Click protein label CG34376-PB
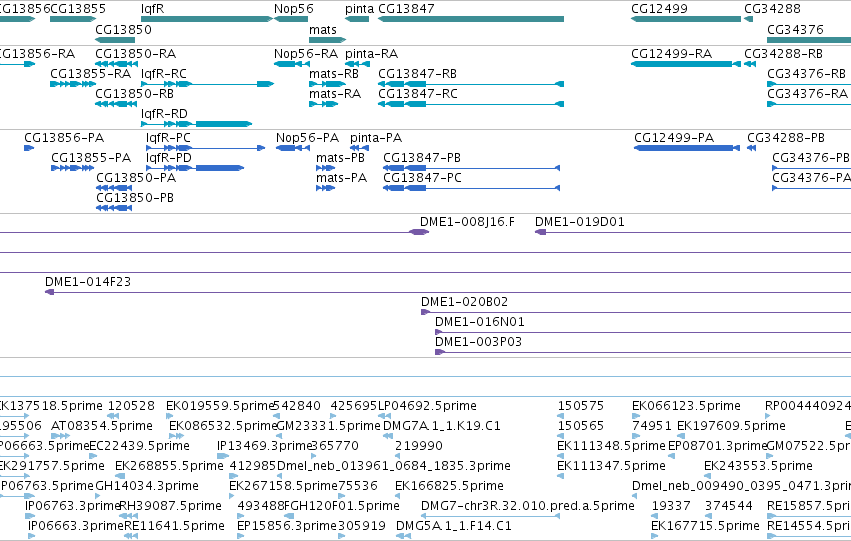 (x=810, y=158)
